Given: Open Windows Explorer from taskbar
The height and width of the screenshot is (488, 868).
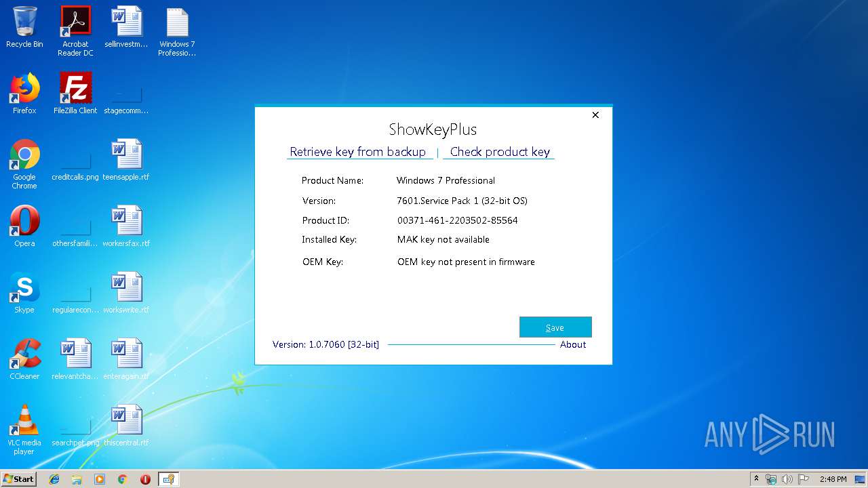Looking at the screenshot, I should tap(77, 479).
